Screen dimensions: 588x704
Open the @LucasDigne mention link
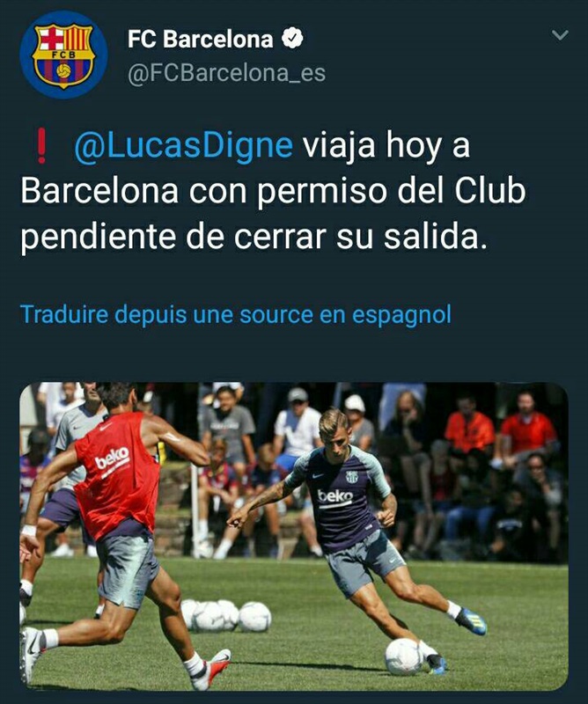coord(183,145)
